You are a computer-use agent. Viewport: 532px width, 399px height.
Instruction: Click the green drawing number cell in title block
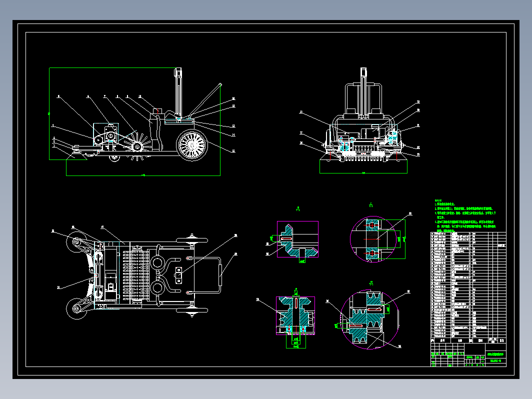[495, 360]
